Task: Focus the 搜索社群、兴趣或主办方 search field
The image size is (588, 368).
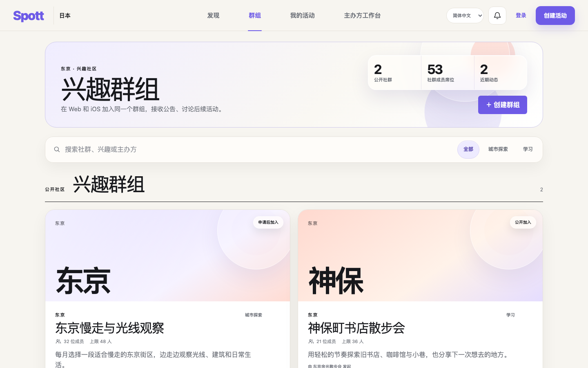Action: pyautogui.click(x=257, y=150)
